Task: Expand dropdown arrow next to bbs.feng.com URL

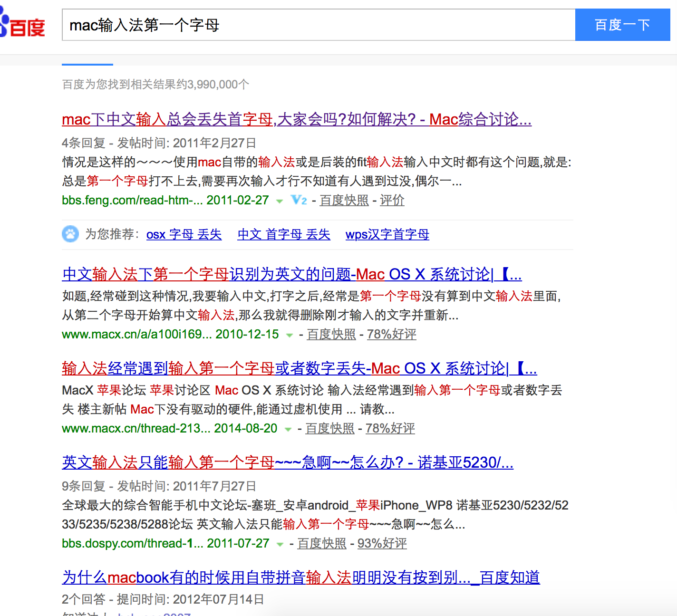Action: (x=280, y=201)
